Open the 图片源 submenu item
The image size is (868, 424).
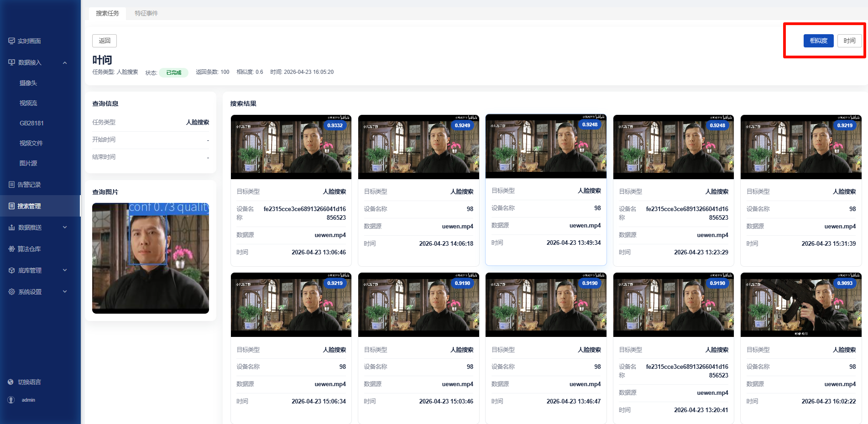click(x=28, y=163)
